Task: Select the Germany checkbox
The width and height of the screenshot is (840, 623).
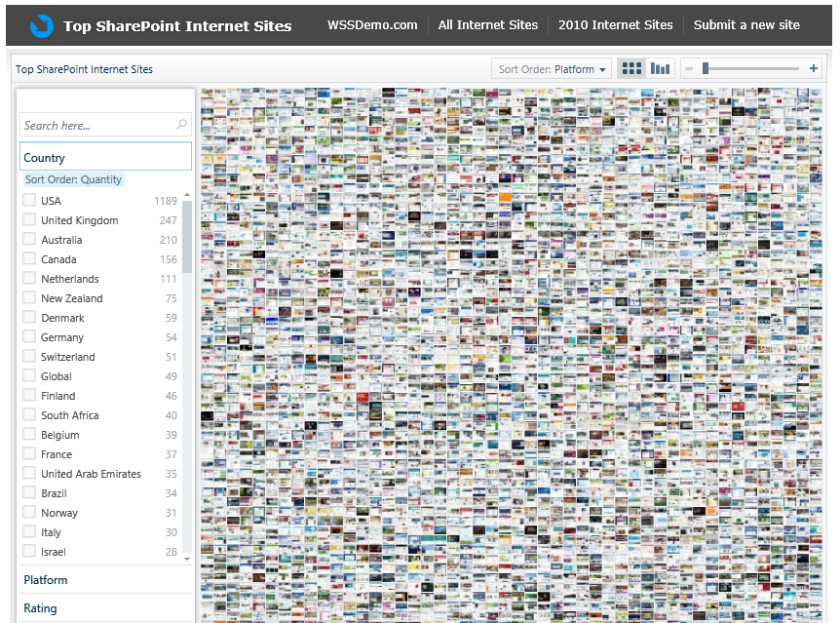Action: (29, 337)
